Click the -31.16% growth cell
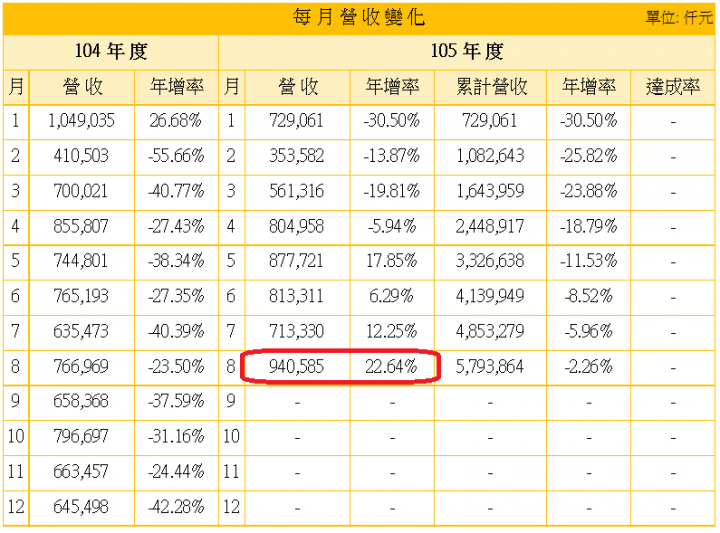This screenshot has width=720, height=533. [176, 437]
